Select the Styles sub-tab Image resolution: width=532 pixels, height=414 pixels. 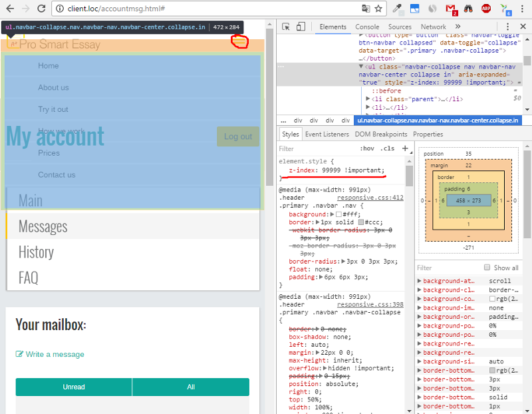tap(291, 134)
